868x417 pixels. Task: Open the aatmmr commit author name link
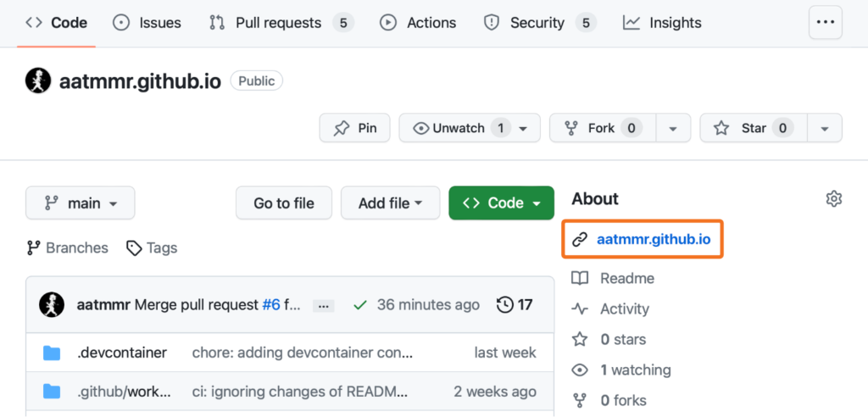point(103,304)
